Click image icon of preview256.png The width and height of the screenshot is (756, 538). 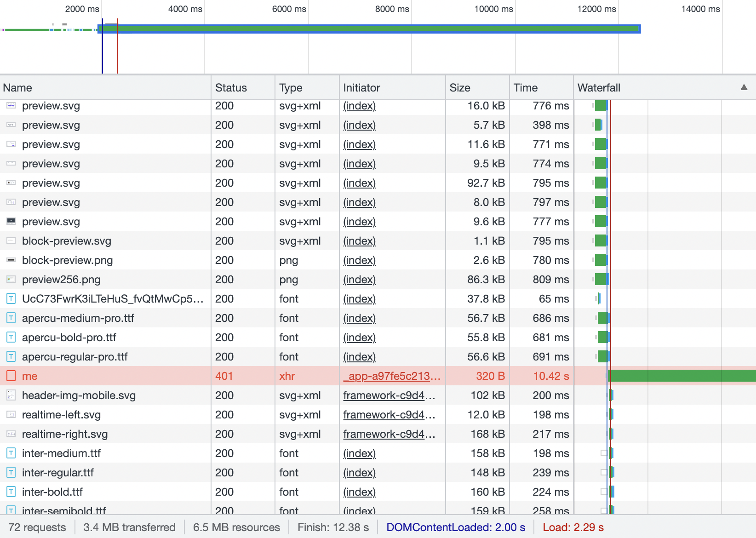click(11, 279)
